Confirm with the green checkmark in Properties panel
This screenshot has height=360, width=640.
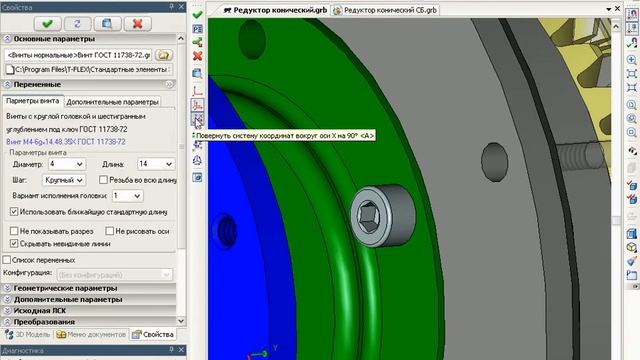click(47, 24)
